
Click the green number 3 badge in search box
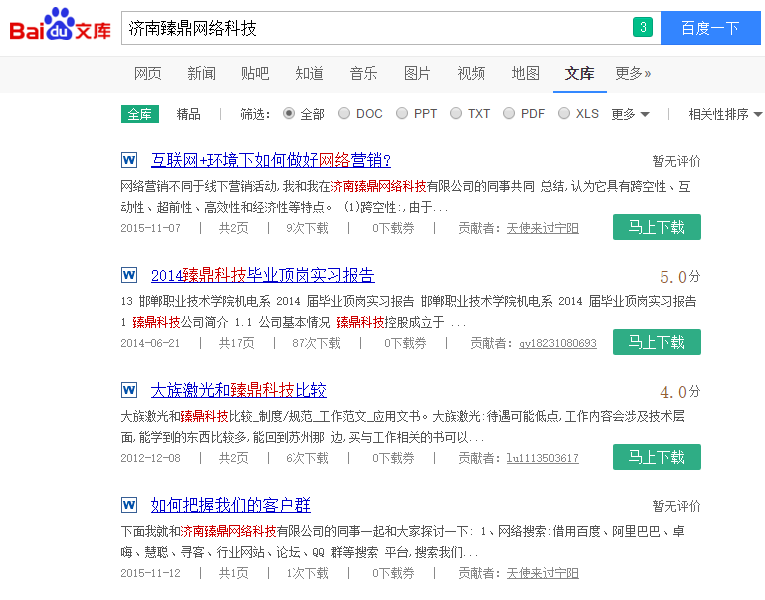tap(643, 27)
